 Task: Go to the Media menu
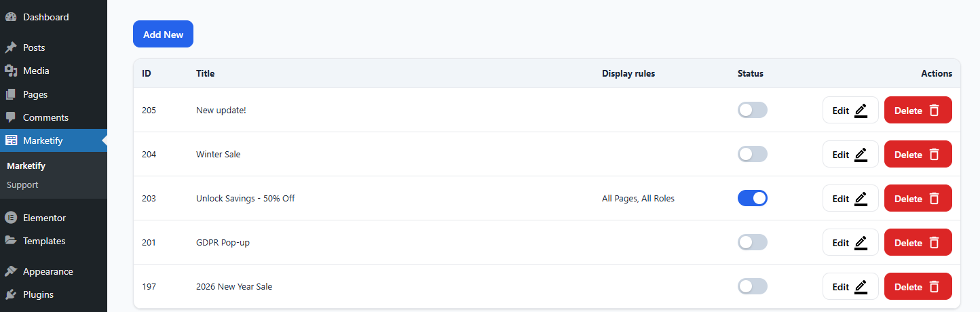coord(54,71)
